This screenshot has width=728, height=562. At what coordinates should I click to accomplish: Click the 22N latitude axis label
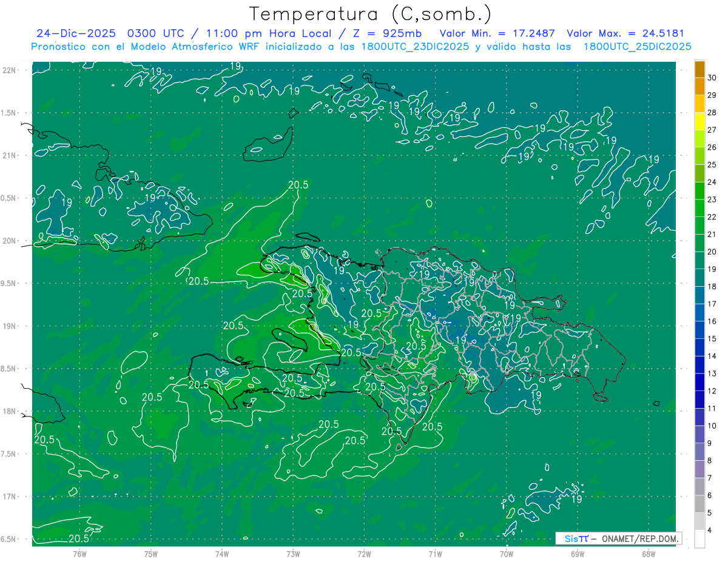click(x=9, y=70)
